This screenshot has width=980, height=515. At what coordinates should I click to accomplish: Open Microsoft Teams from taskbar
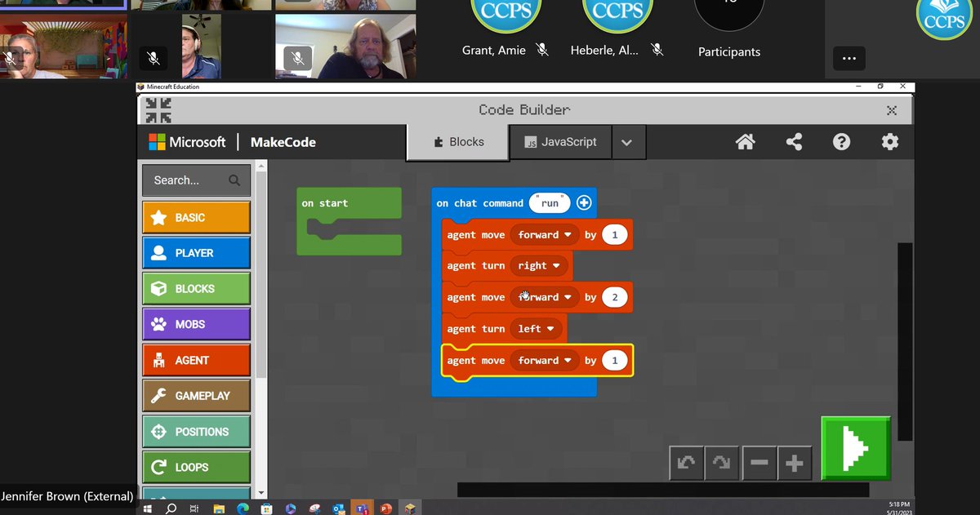pos(362,508)
